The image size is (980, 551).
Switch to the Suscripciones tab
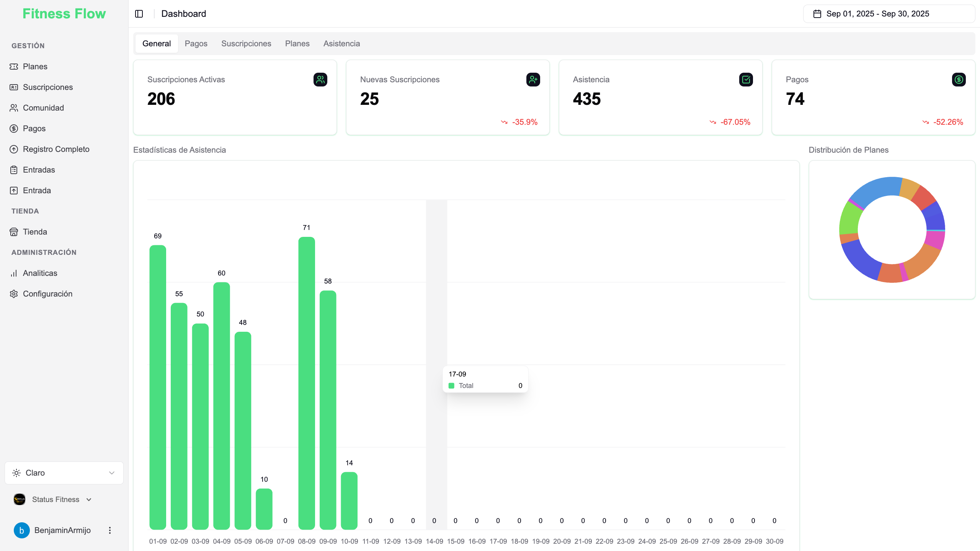(246, 43)
